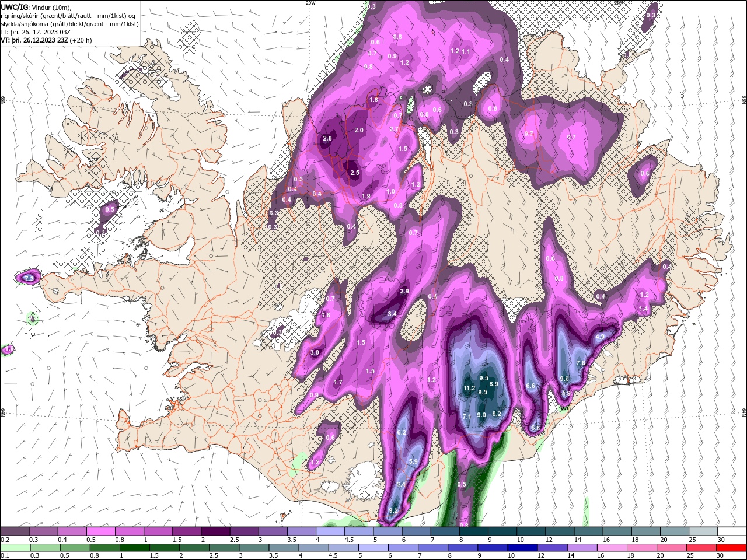The width and height of the screenshot is (747, 560).
Task: Click the 3.0 value on the map
Action: coord(315,352)
